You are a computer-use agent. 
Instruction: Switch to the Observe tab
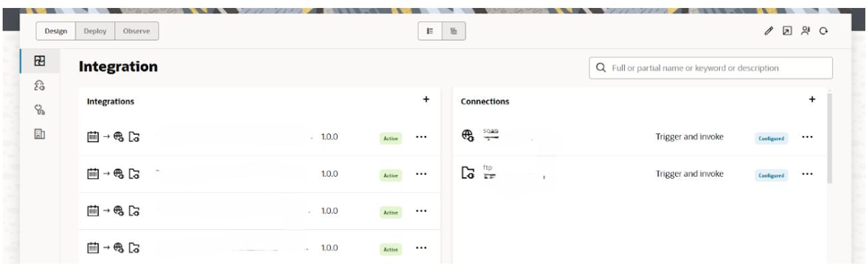coord(136,31)
